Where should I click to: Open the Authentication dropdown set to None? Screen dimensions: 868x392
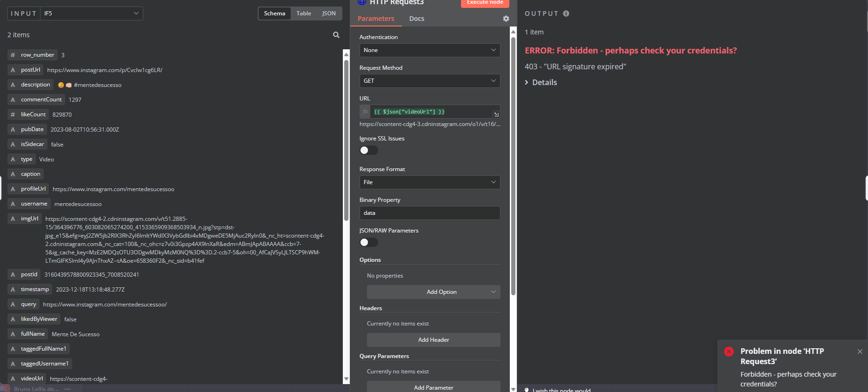tap(429, 50)
